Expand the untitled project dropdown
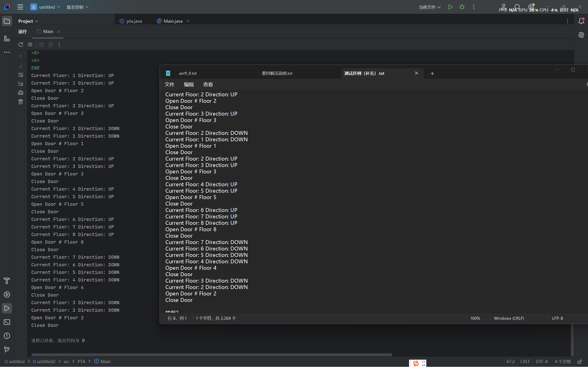This screenshot has height=367, width=588. pos(45,7)
